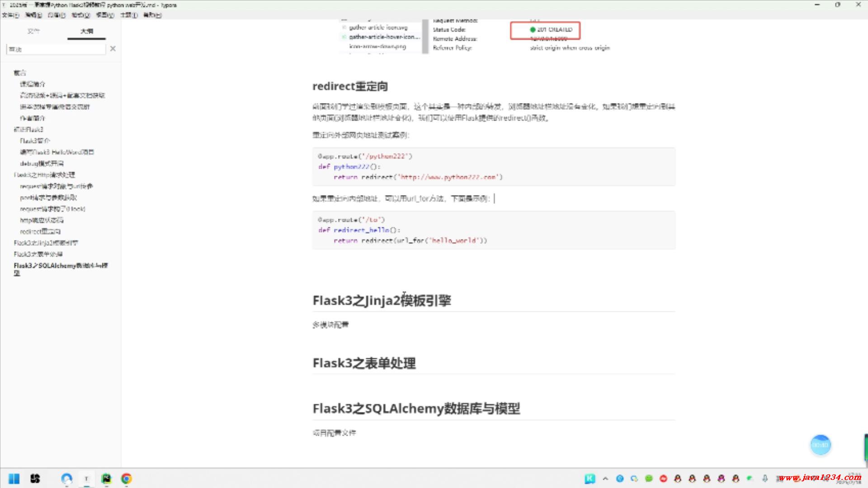Viewport: 868px width, 488px height.
Task: Click the outline search input field
Action: (55, 49)
